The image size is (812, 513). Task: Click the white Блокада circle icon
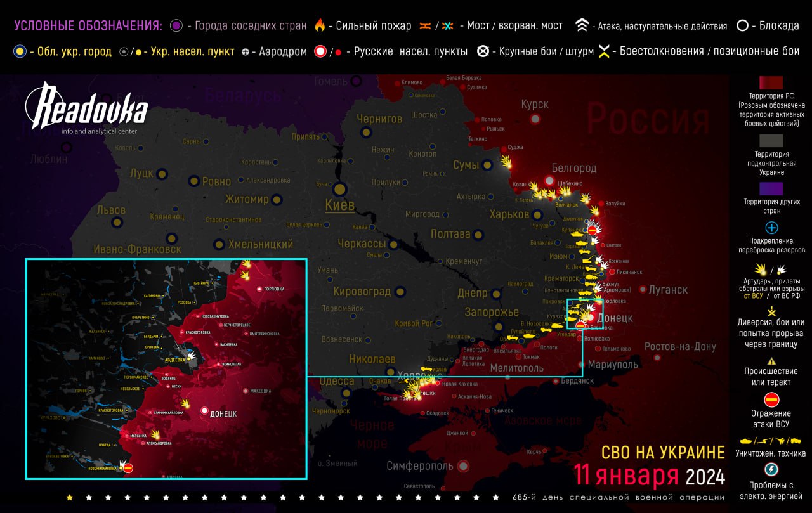coord(742,26)
